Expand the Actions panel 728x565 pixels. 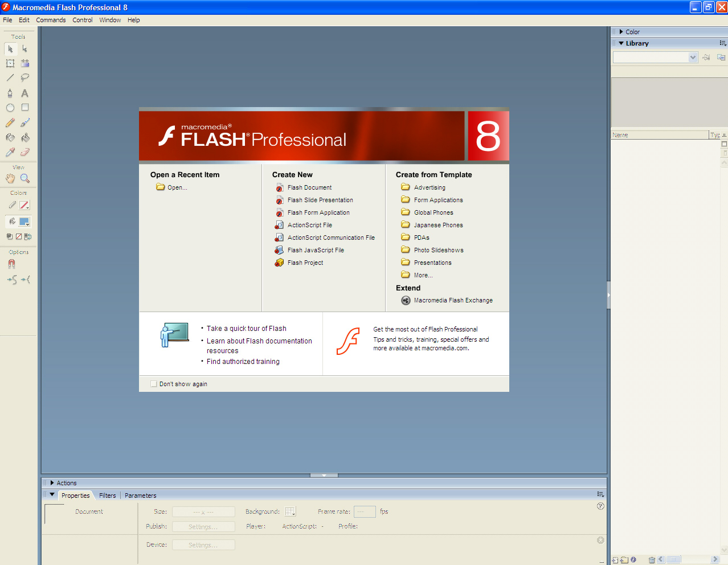52,482
